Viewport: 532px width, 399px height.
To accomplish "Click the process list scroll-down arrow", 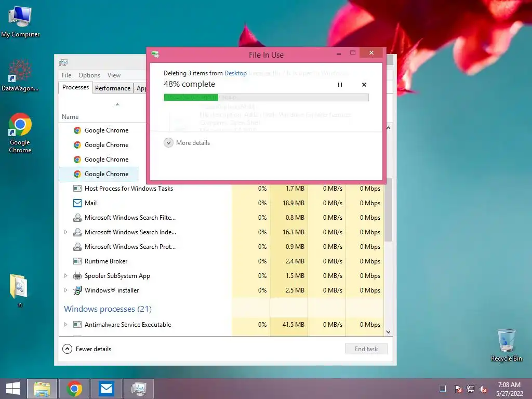I will pos(389,332).
